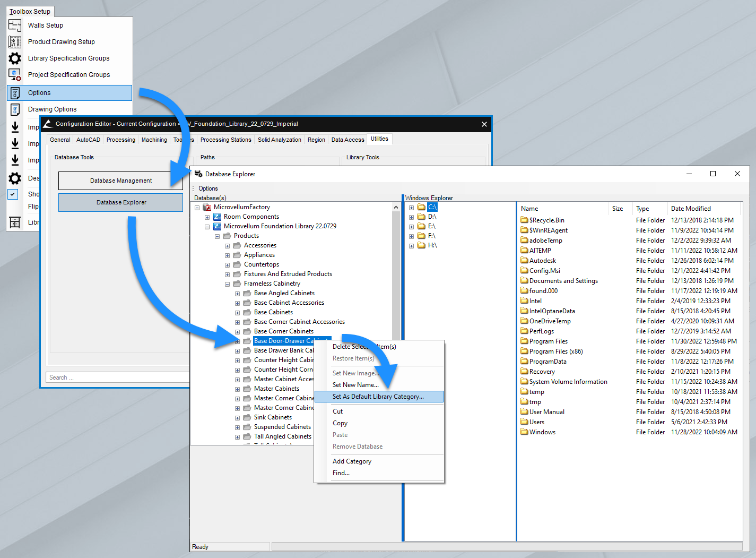Expand the Base Cabinets node

(x=238, y=313)
